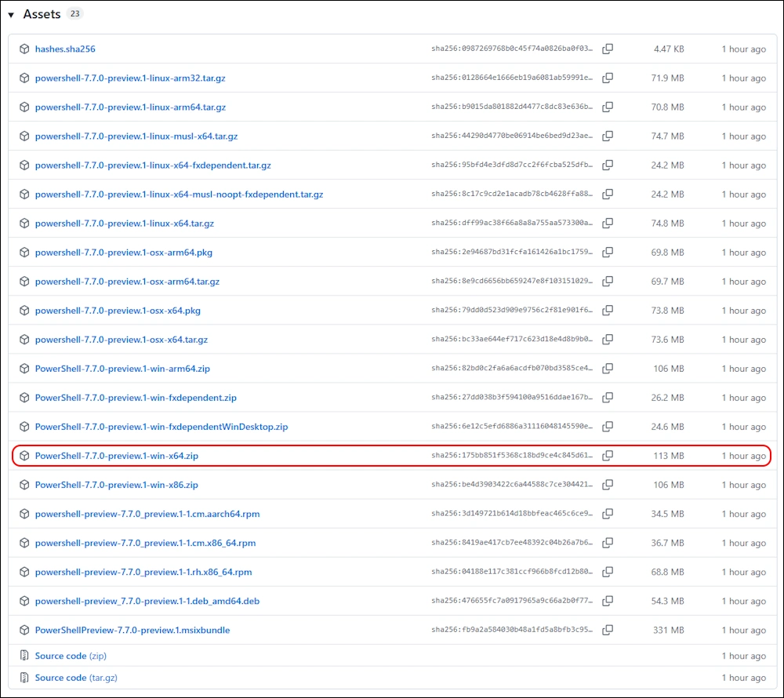
Task: Download PowerShell-7.7.0-preview.1-win-x64.zip
Action: pyautogui.click(x=114, y=456)
